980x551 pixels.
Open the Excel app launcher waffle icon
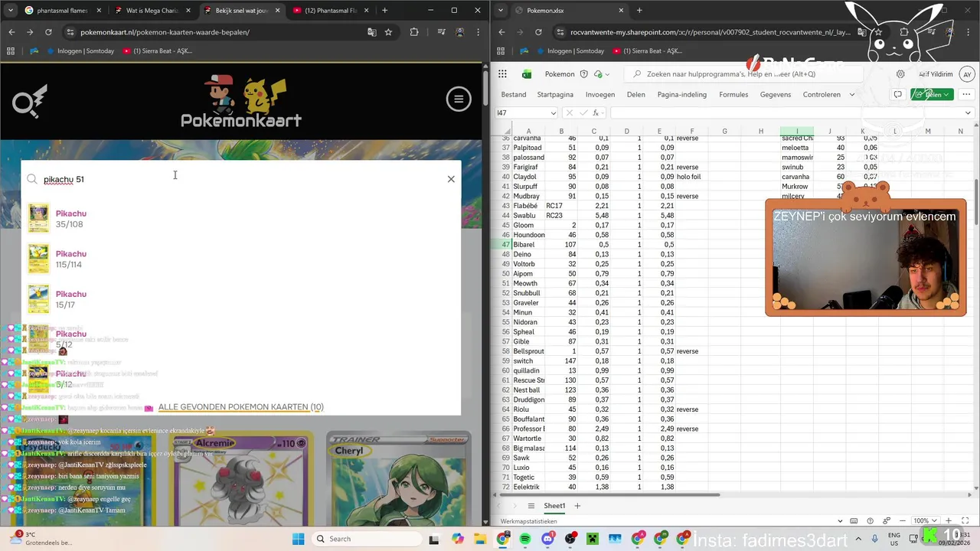[502, 74]
